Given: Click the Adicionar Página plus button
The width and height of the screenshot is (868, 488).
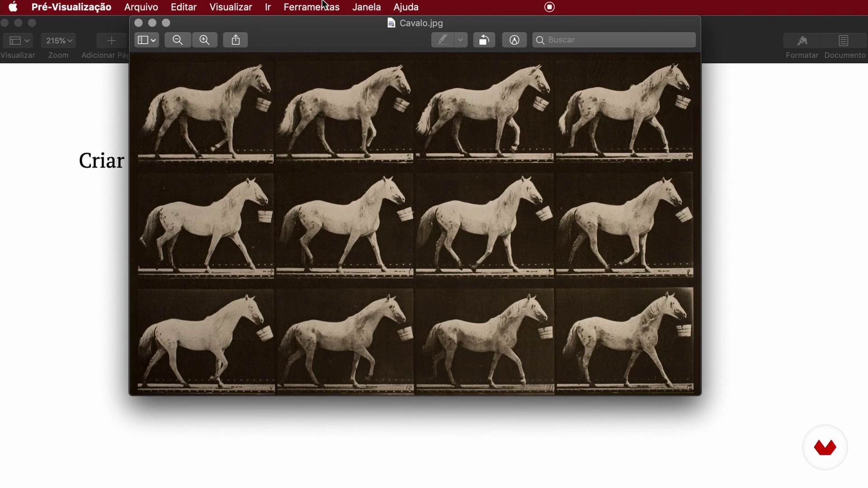Looking at the screenshot, I should tap(112, 41).
